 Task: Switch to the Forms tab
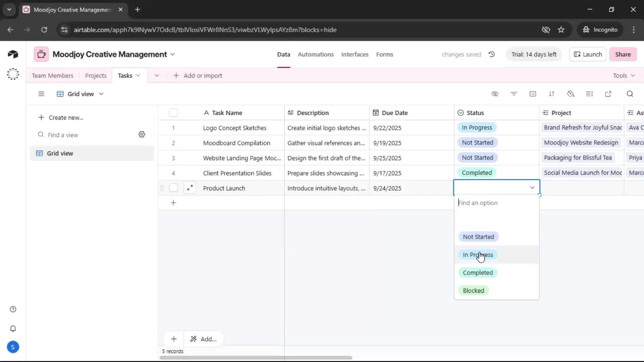coord(384,54)
